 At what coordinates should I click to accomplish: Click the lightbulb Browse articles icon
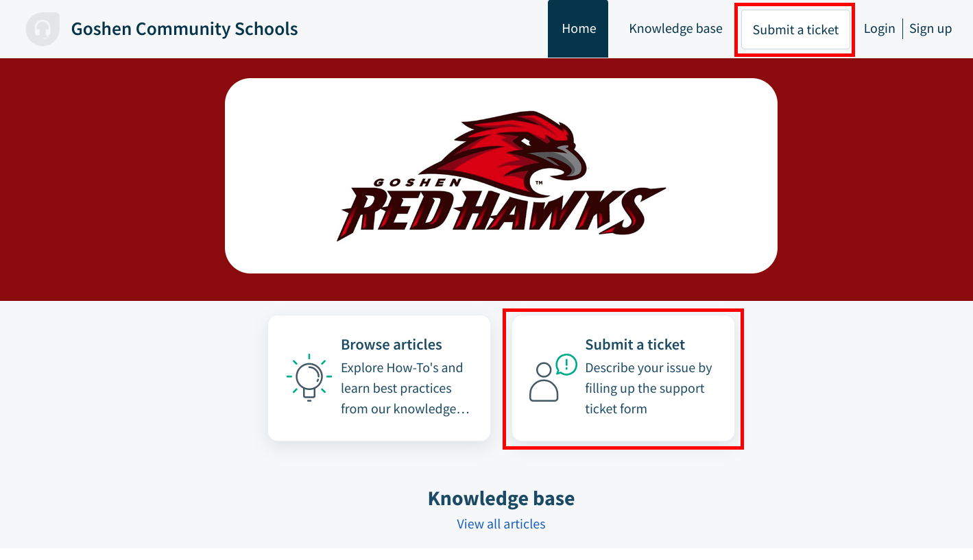coord(309,378)
